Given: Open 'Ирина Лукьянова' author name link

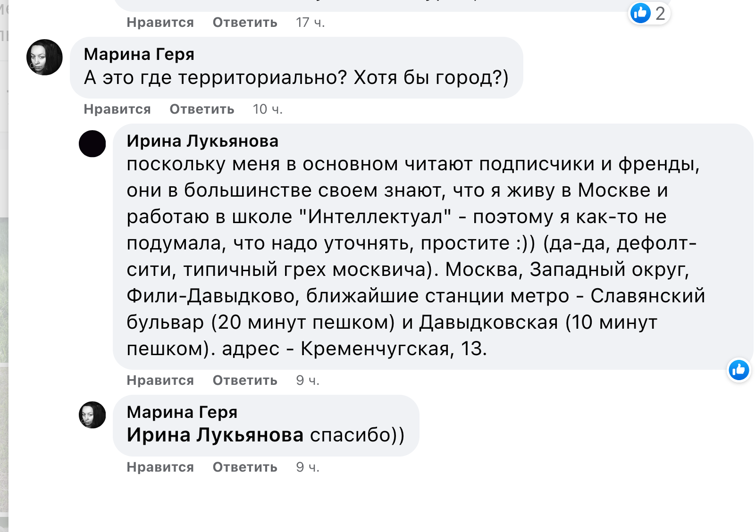Looking at the screenshot, I should pyautogui.click(x=202, y=141).
